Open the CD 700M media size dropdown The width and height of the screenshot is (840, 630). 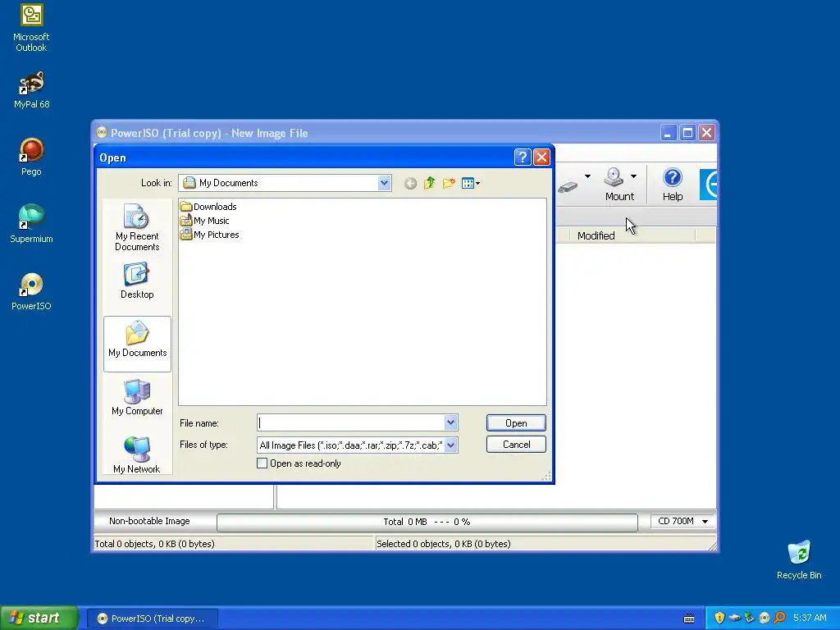click(x=682, y=521)
